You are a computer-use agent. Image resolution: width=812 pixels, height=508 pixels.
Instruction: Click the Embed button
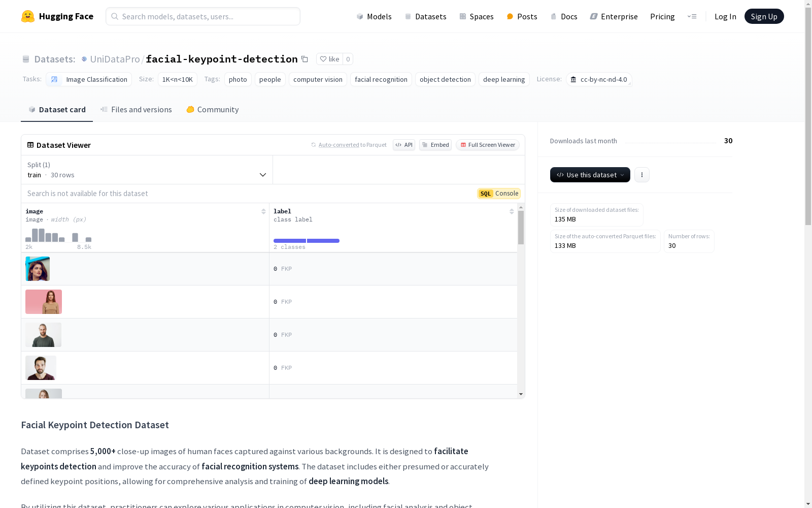click(x=435, y=145)
